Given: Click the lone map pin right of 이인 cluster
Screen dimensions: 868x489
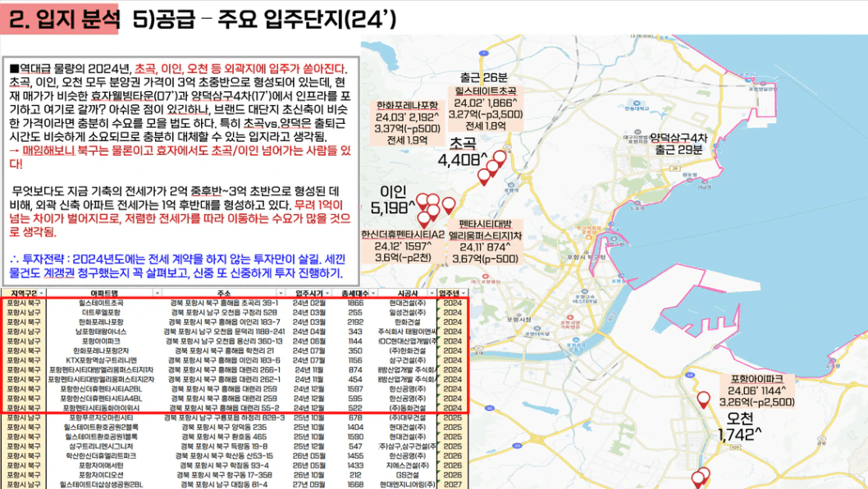Looking at the screenshot, I should [449, 205].
